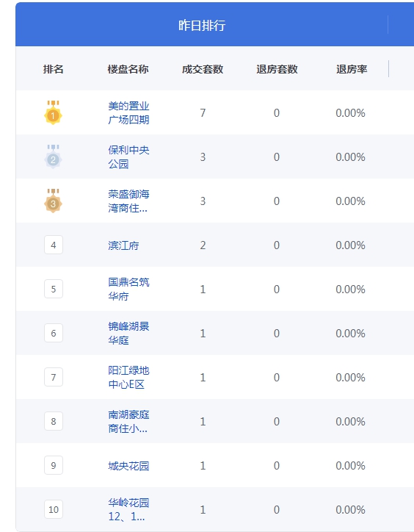
Task: Click the rank 8 number badge
Action: 54,421
